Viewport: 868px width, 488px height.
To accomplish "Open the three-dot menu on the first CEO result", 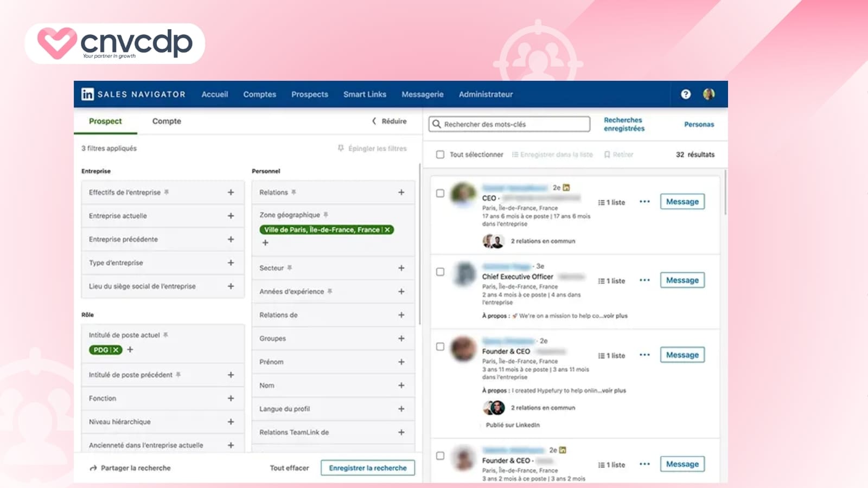I will click(644, 201).
